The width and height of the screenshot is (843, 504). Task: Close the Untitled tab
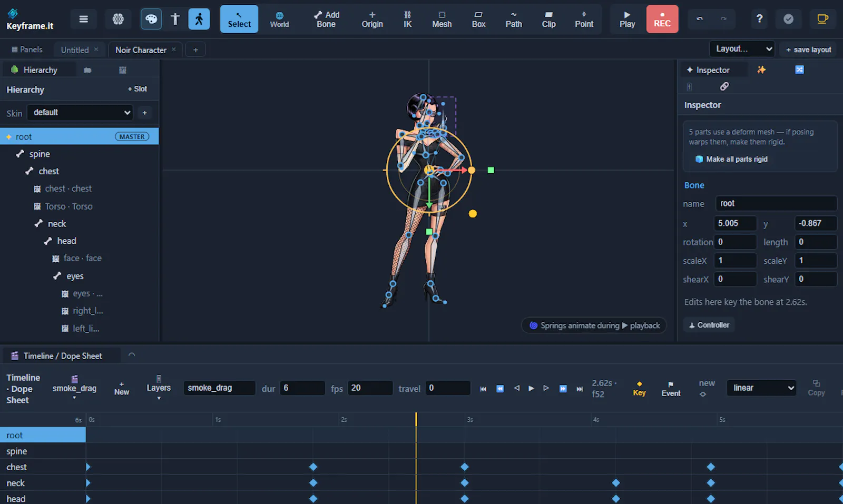pyautogui.click(x=96, y=50)
